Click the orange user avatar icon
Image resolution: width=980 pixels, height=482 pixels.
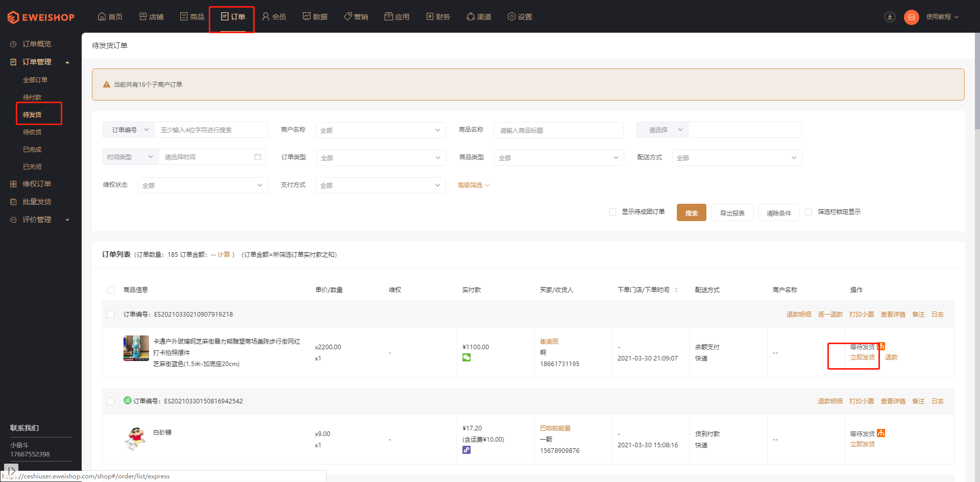911,17
